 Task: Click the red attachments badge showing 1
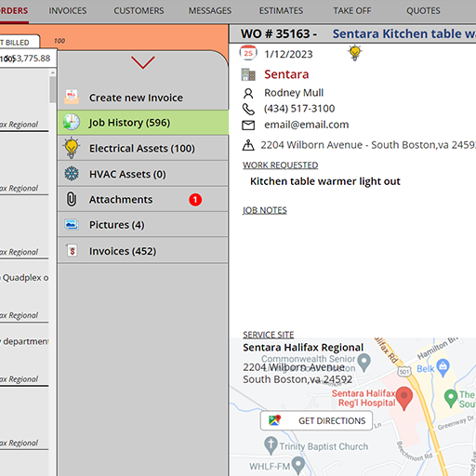tap(195, 200)
